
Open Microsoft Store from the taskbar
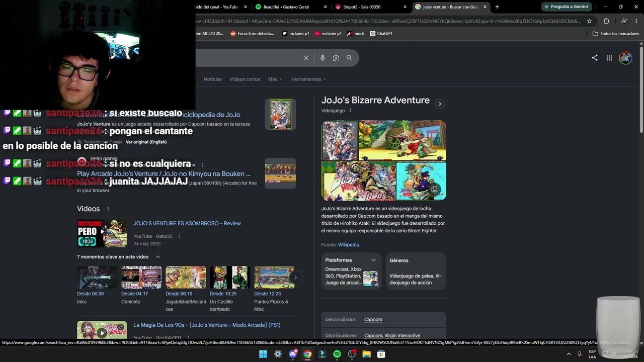pos(381,354)
